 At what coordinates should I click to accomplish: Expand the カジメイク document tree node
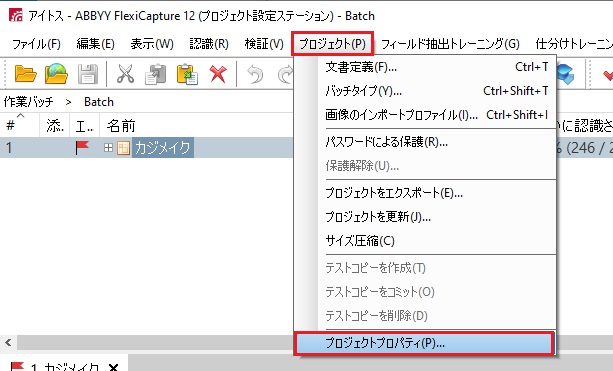(108, 147)
